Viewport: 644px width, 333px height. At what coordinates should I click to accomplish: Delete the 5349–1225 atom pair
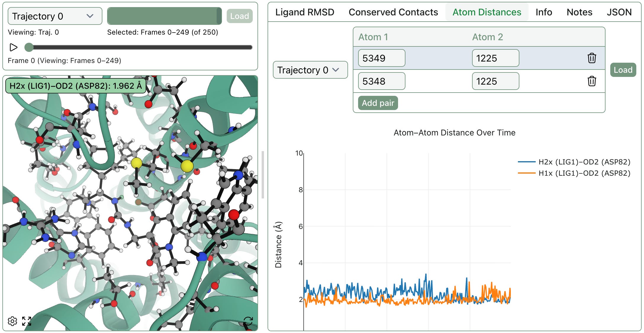coord(592,58)
